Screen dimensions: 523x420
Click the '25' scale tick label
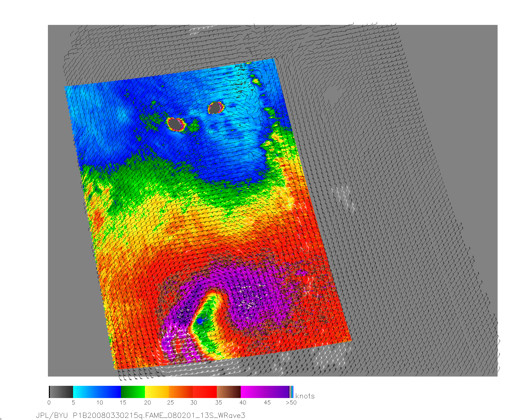170,403
